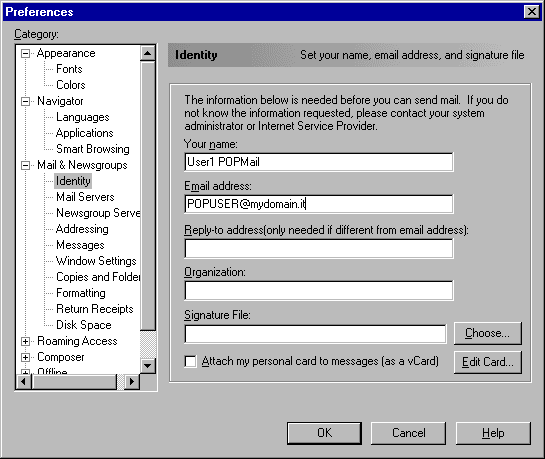Collapse the Appearance category
The image size is (545, 459).
(x=25, y=54)
